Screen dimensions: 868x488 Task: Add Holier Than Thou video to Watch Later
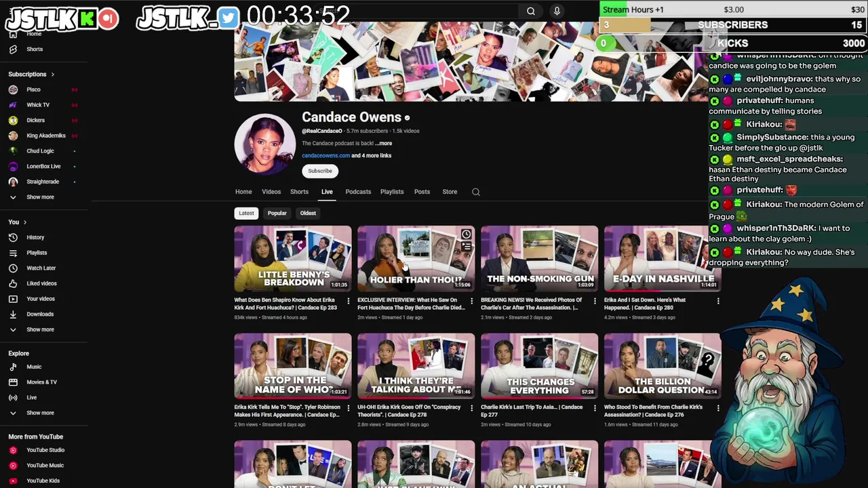pyautogui.click(x=466, y=235)
